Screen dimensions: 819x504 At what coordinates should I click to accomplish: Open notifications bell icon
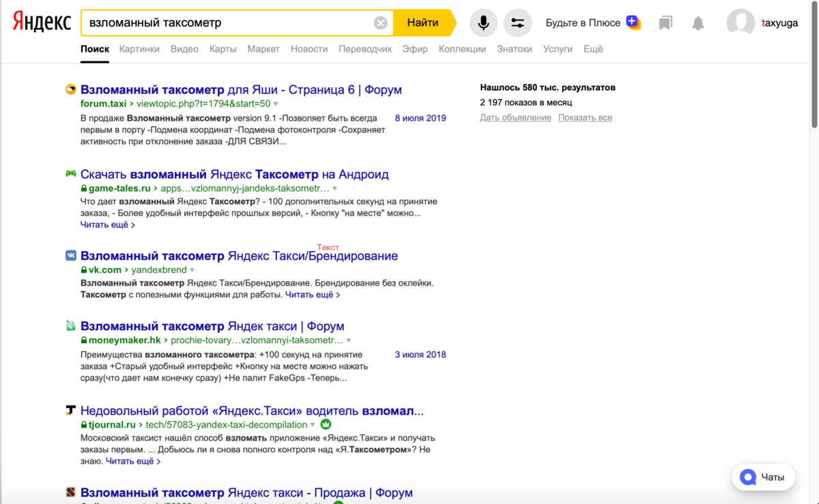pyautogui.click(x=698, y=23)
